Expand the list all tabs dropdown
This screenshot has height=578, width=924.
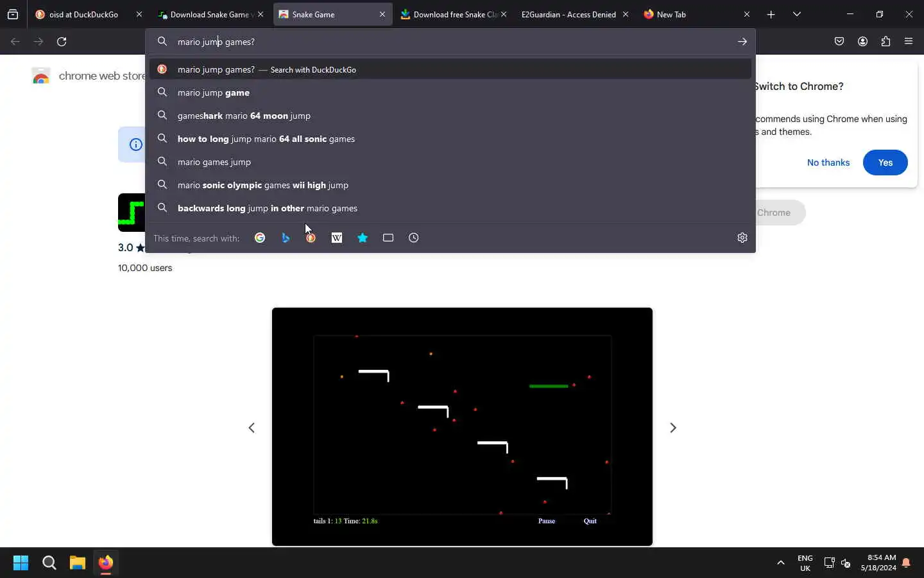(x=797, y=14)
